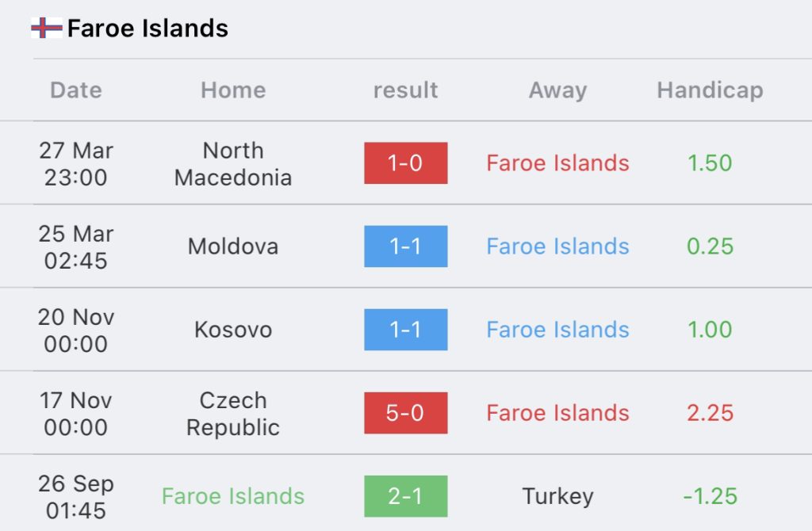Click the Home column header
Viewport: 812px width, 531px height.
(233, 90)
